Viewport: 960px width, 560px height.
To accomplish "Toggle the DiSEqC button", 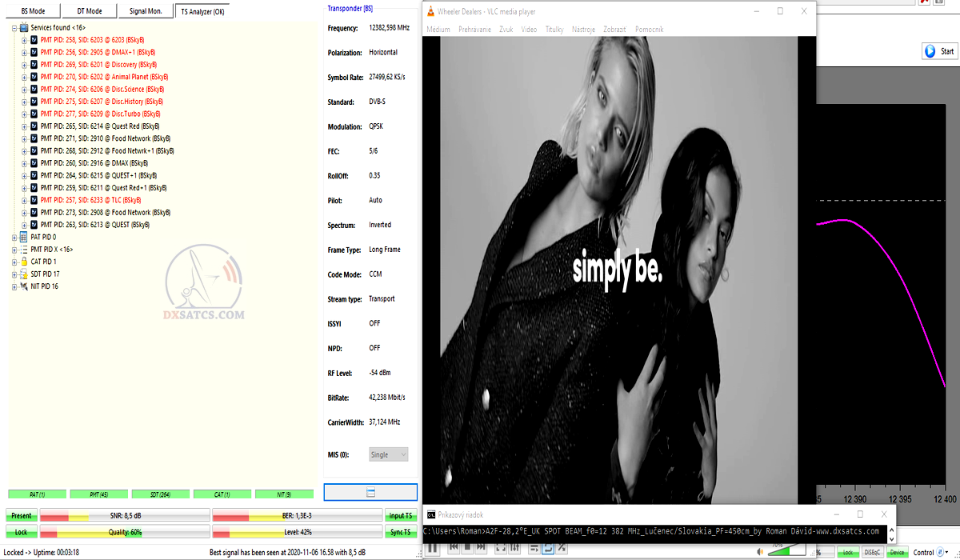I will pos(872,552).
